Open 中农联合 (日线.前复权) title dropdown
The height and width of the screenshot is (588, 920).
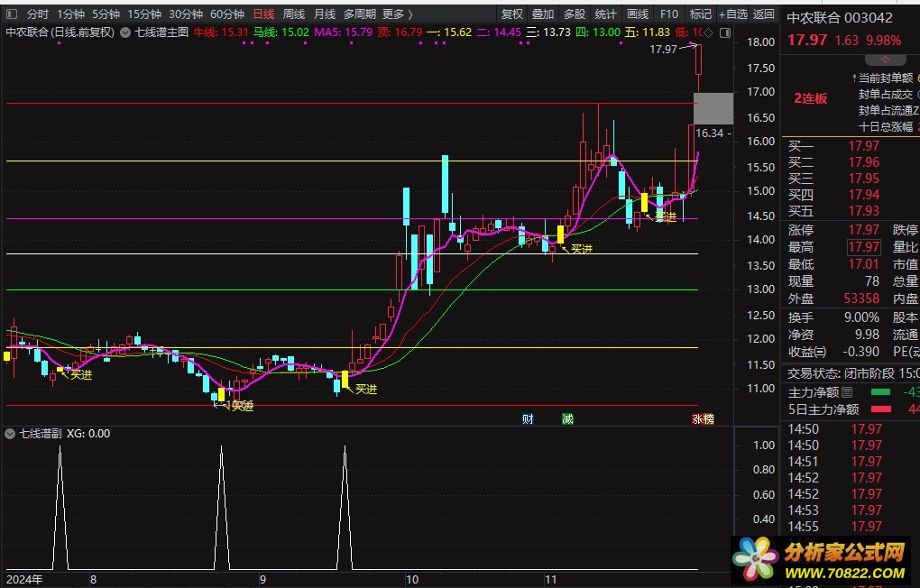pyautogui.click(x=60, y=32)
